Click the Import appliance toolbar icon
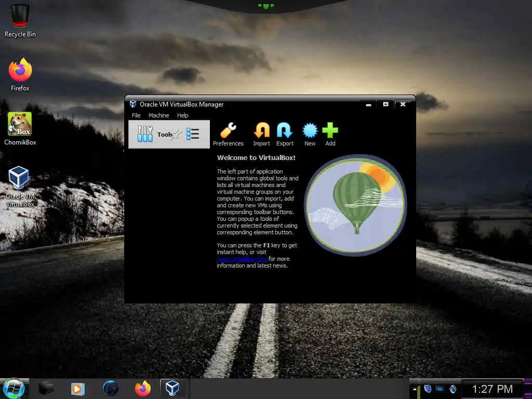Viewport: 532px width, 399px height. 262,135
